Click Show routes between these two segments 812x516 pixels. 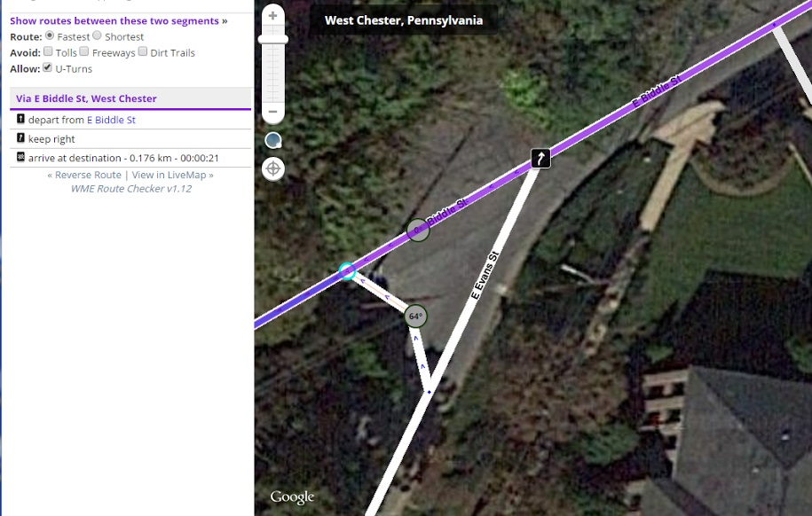[x=114, y=20]
